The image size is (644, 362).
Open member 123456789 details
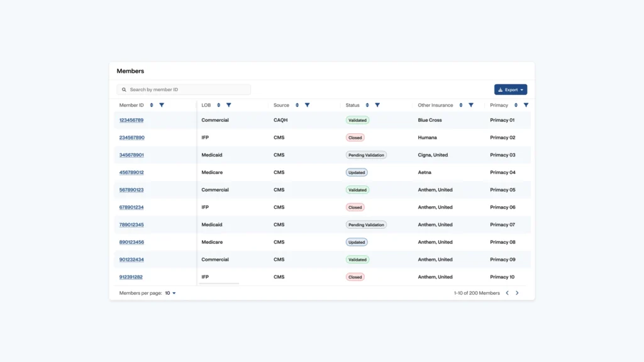(x=131, y=119)
